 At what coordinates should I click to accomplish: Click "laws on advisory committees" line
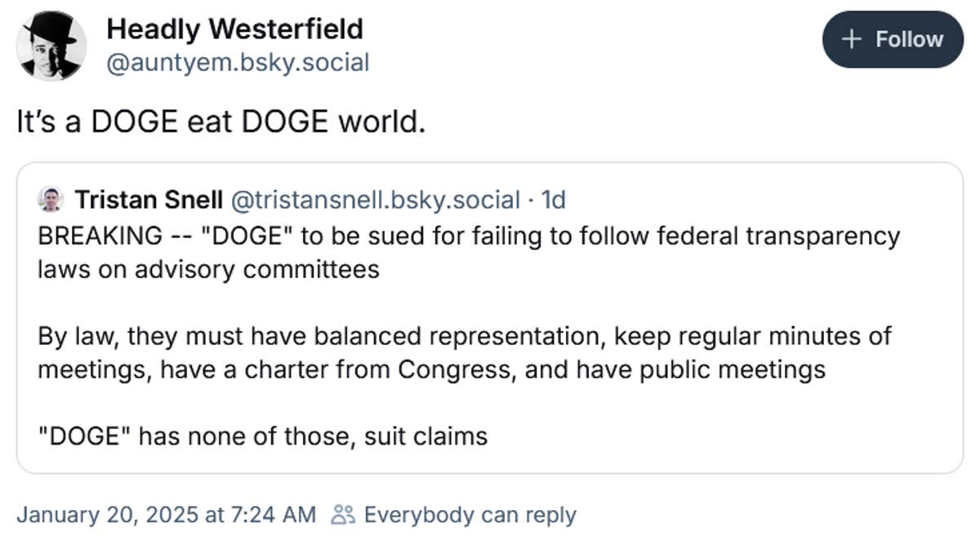[x=208, y=269]
